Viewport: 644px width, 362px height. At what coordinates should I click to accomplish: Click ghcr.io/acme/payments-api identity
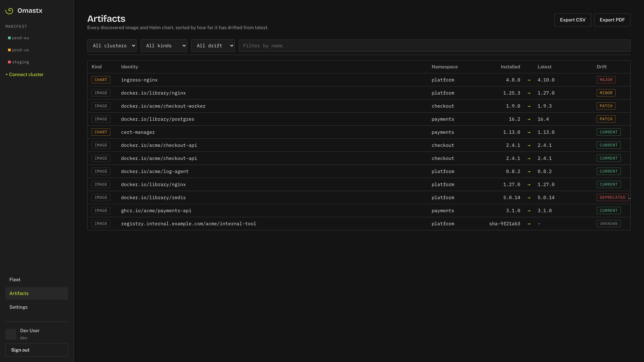click(156, 211)
